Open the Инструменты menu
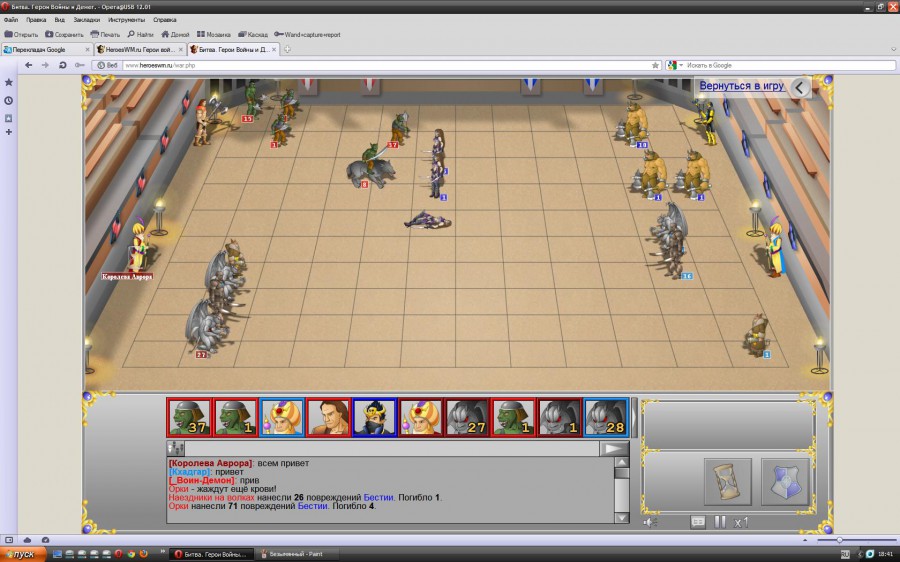The height and width of the screenshot is (562, 900). (126, 20)
